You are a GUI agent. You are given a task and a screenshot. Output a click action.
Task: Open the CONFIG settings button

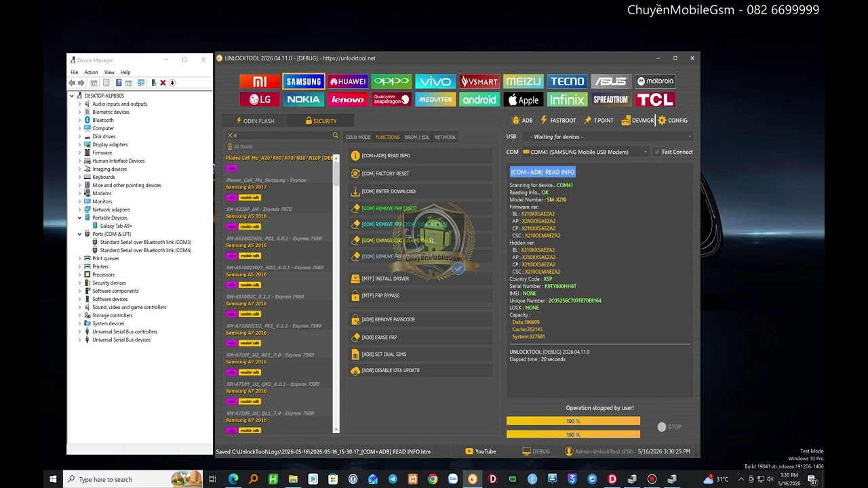672,121
